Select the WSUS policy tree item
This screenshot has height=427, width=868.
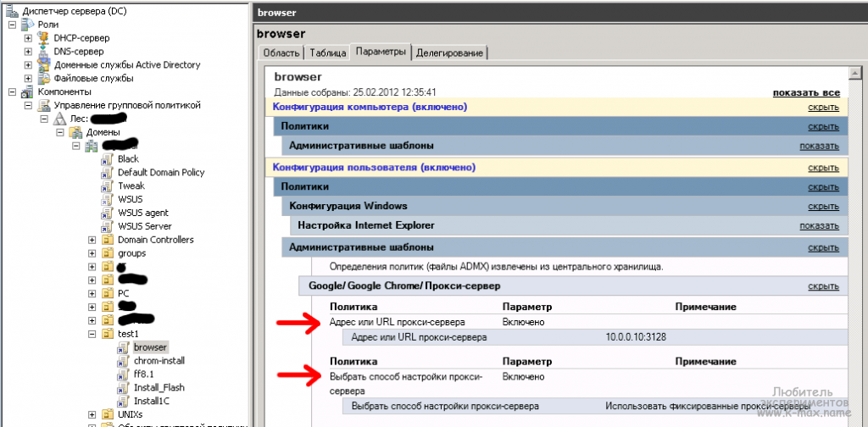(x=130, y=199)
